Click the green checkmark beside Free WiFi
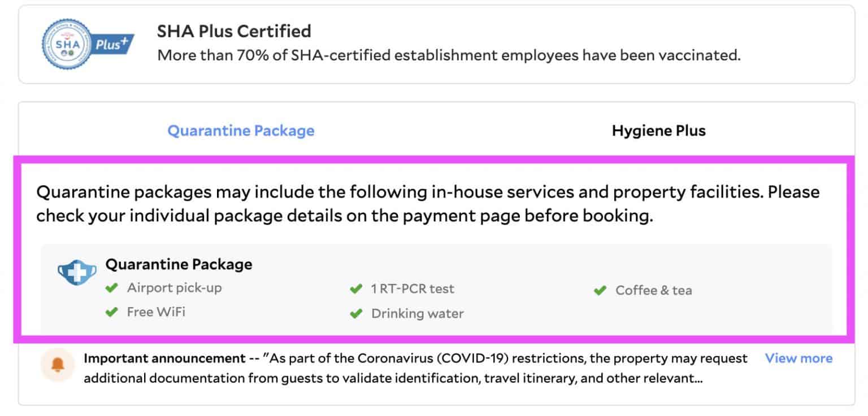This screenshot has height=416, width=868. [112, 312]
